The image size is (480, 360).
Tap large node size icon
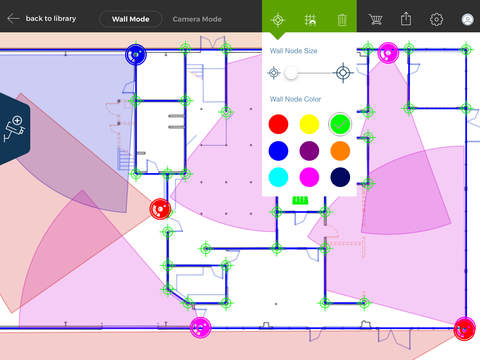(x=343, y=73)
